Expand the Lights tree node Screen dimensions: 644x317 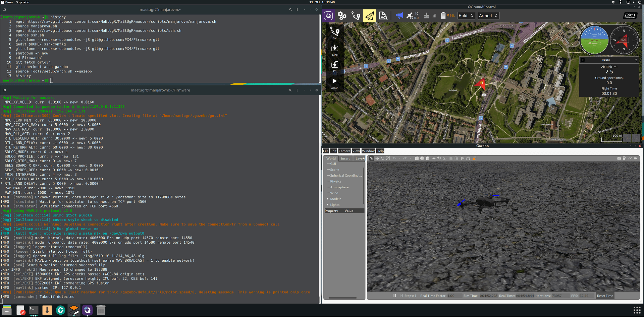[328, 205]
